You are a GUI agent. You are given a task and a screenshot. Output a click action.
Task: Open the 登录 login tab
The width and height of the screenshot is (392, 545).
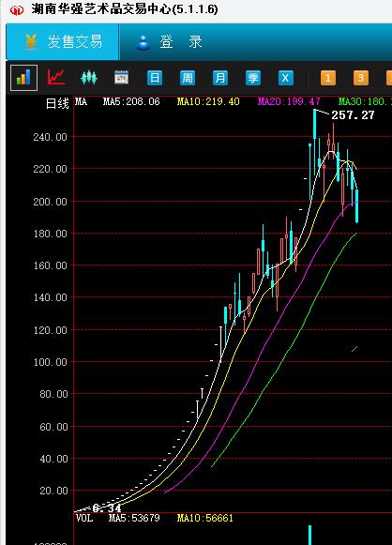pyautogui.click(x=169, y=42)
